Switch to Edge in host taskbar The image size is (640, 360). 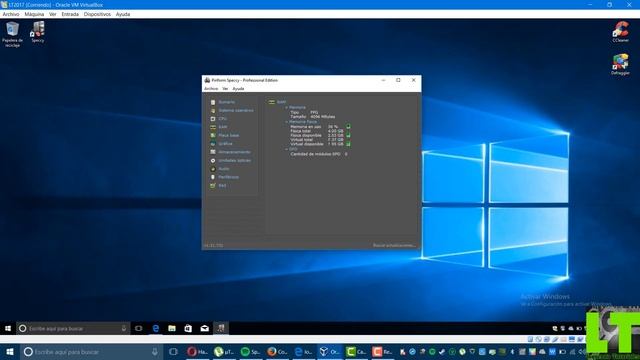pyautogui.click(x=303, y=352)
